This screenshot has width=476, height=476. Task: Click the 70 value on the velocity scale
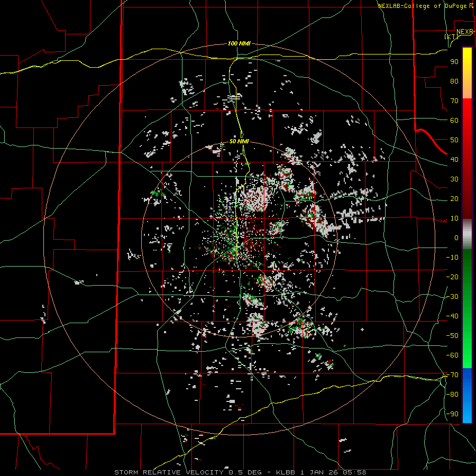[454, 101]
